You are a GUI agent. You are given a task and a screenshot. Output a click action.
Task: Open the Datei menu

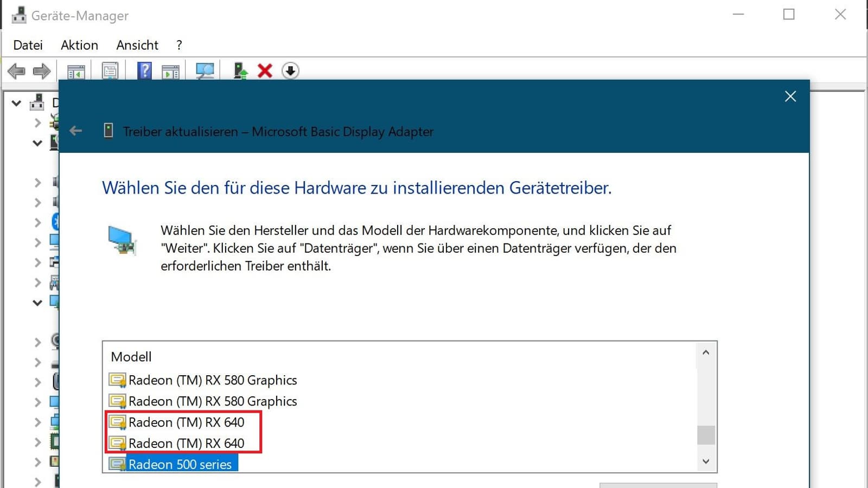click(28, 45)
